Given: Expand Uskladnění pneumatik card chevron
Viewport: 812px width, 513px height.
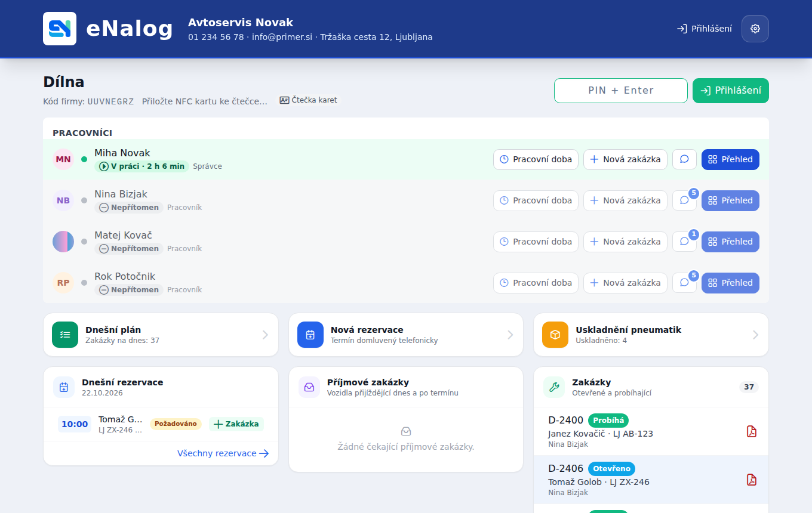Looking at the screenshot, I should 756,335.
